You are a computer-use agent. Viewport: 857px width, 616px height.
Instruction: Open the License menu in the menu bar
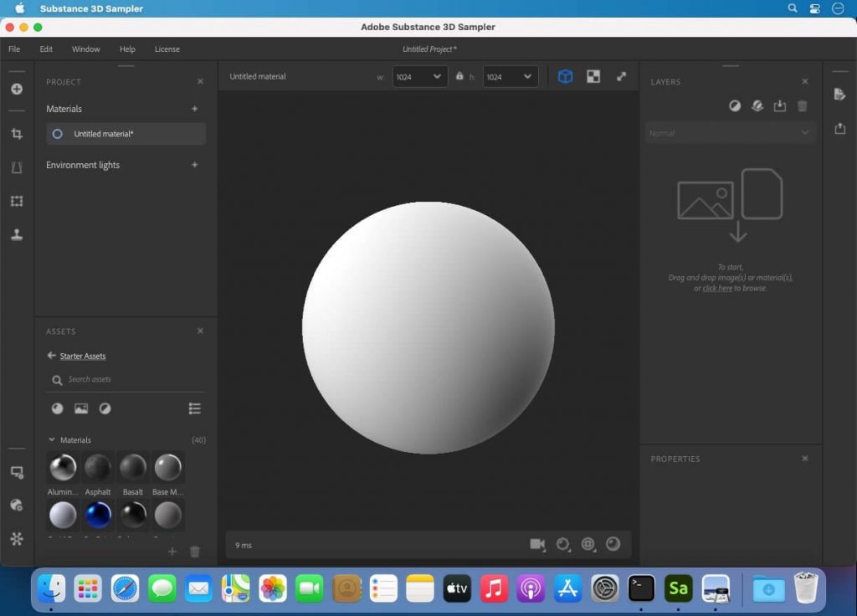[x=167, y=49]
